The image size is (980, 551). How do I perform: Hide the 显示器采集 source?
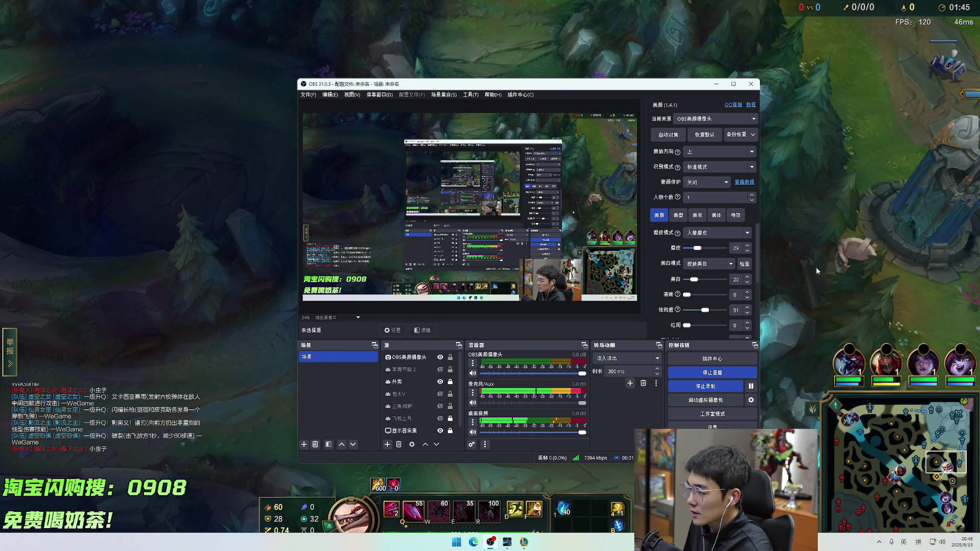440,431
